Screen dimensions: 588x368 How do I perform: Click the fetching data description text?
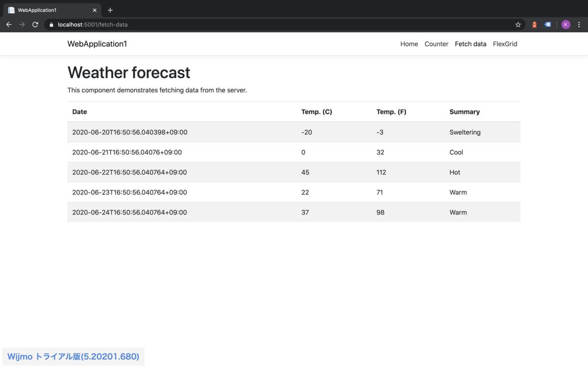(x=157, y=90)
